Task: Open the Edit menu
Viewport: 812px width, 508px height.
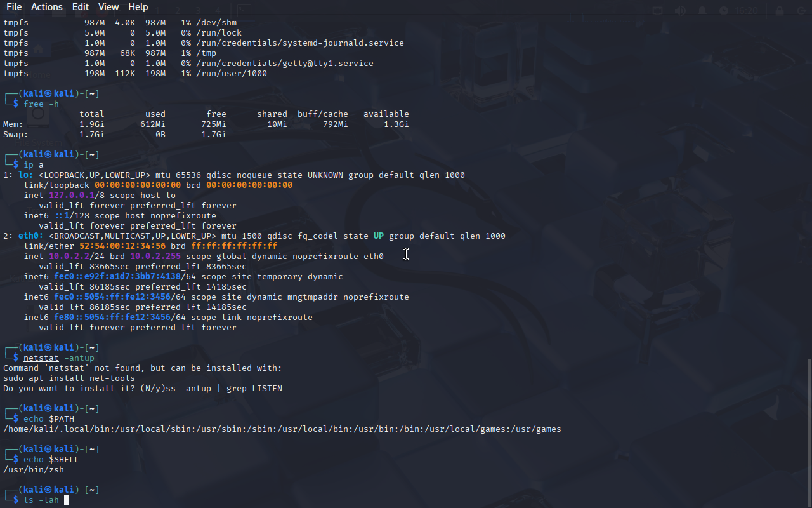Action: coord(81,7)
